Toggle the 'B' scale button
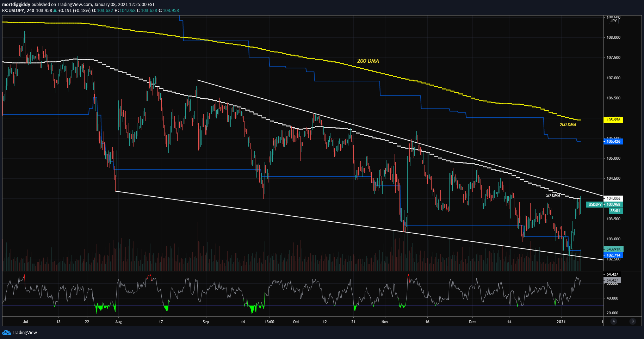The width and height of the screenshot is (644, 339). click(633, 321)
